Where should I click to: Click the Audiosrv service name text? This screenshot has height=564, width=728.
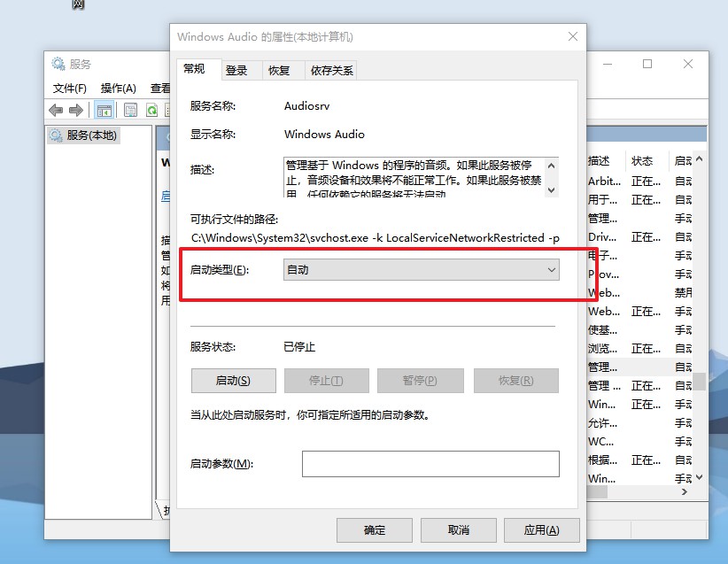coord(307,106)
